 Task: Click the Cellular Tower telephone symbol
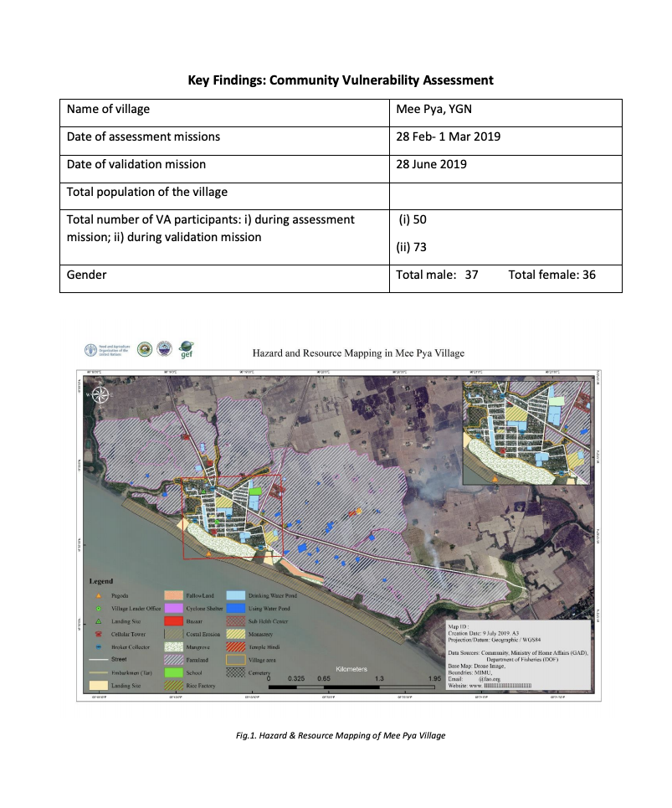pyautogui.click(x=99, y=635)
